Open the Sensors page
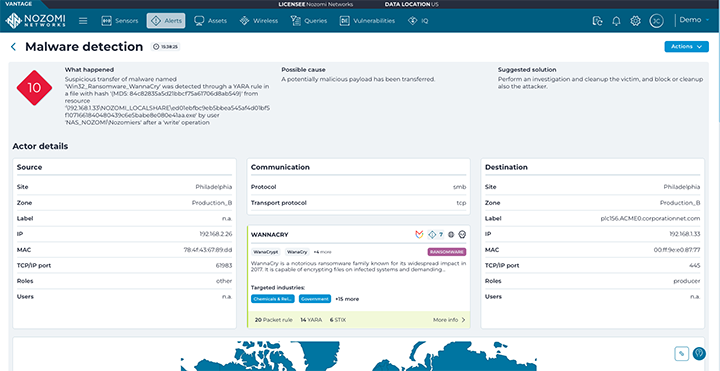 click(x=120, y=21)
